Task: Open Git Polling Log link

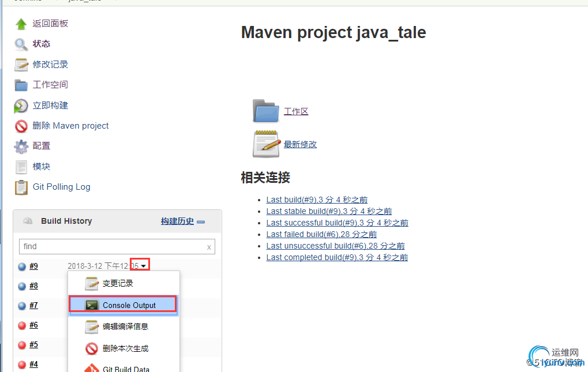Action: tap(62, 186)
